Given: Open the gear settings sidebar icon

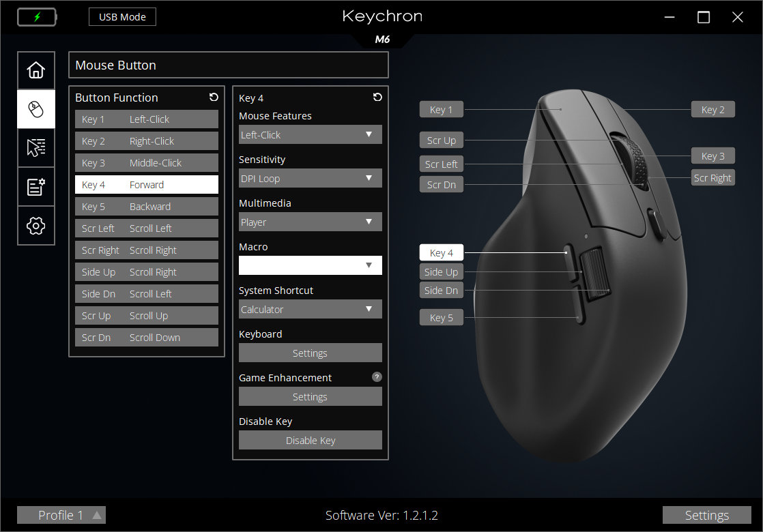Looking at the screenshot, I should [x=36, y=226].
